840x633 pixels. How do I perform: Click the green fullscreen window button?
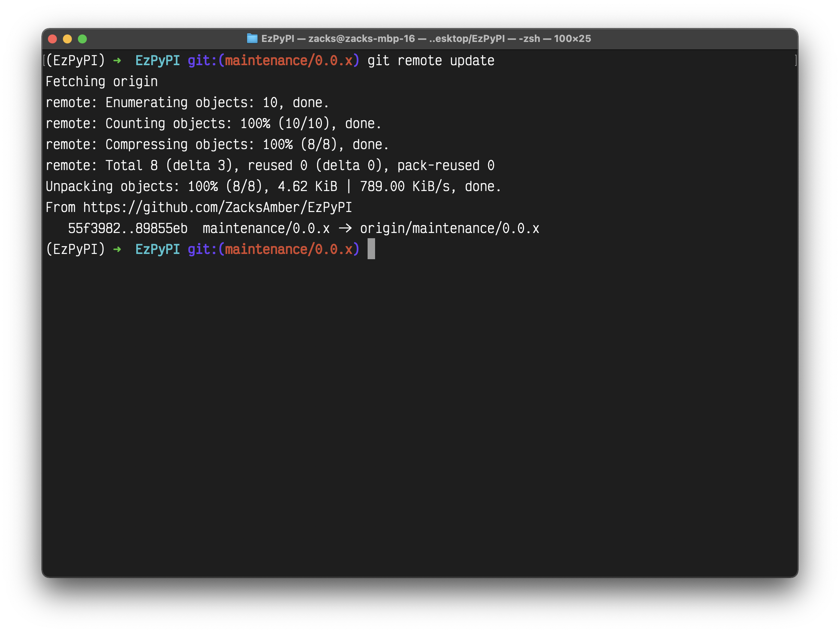[82, 39]
